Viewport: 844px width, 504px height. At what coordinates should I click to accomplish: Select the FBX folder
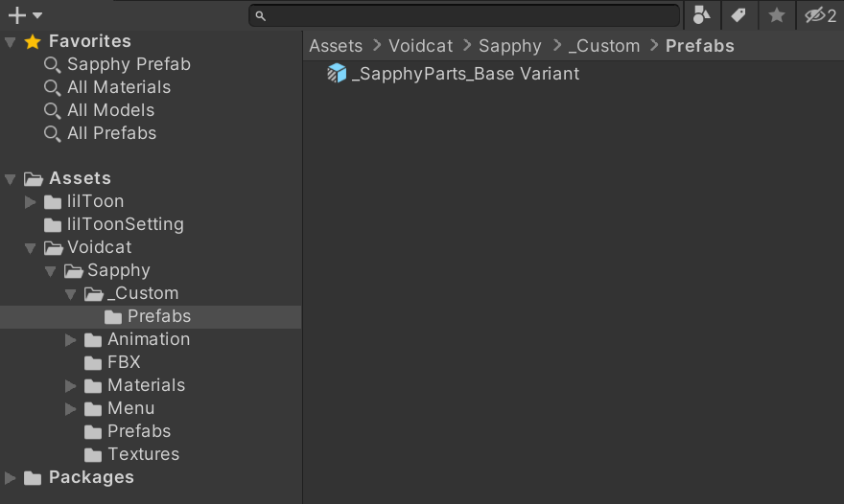click(x=124, y=362)
